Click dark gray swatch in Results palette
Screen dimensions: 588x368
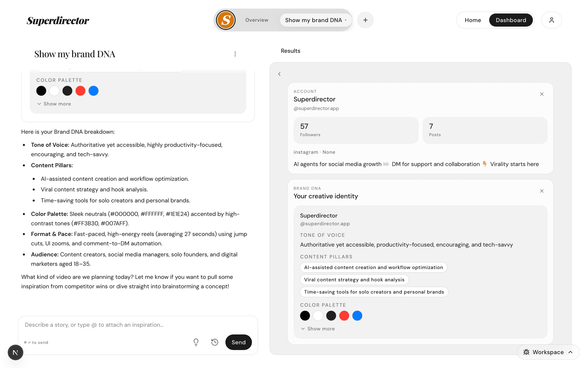[x=331, y=316]
